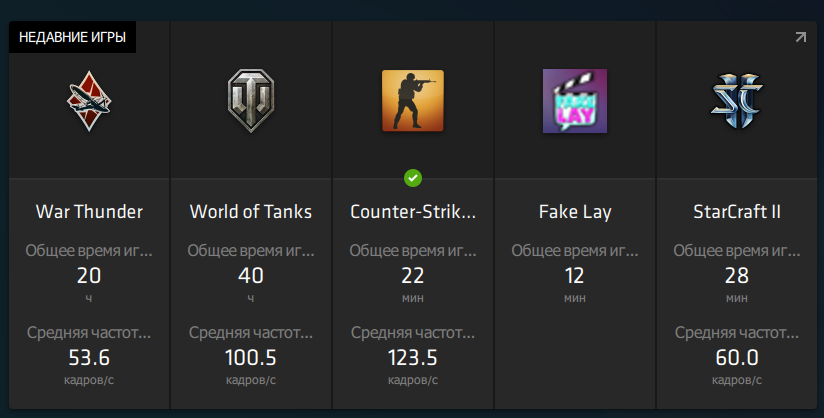The image size is (824, 418).
Task: Click the truncated Counter-Strik... title
Action: tap(413, 211)
